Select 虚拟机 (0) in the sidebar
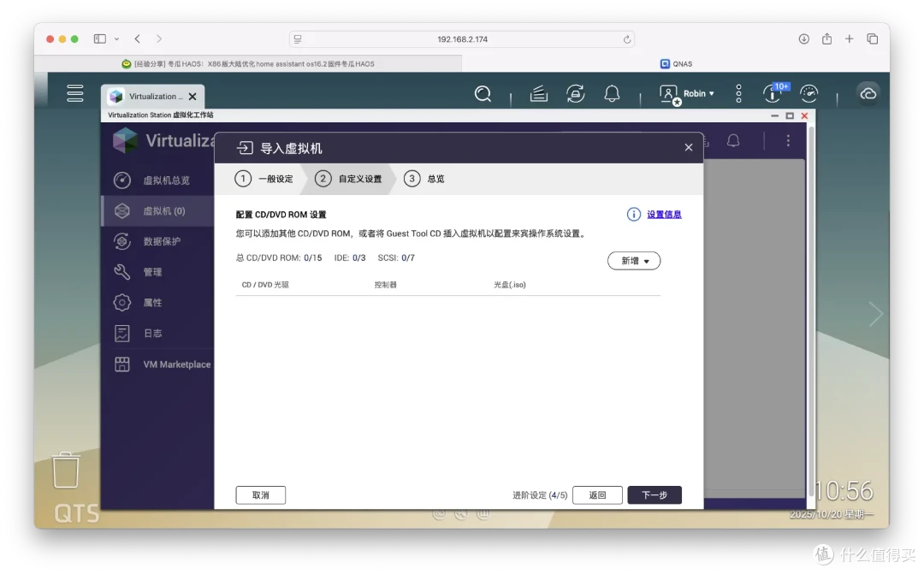The width and height of the screenshot is (924, 574). click(x=158, y=211)
